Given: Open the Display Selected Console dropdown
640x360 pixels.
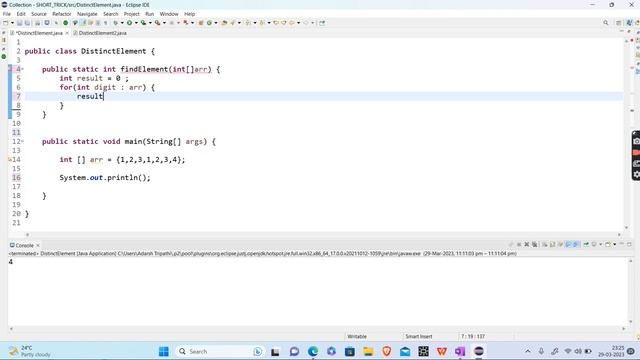Looking at the screenshot, I should click(x=601, y=244).
